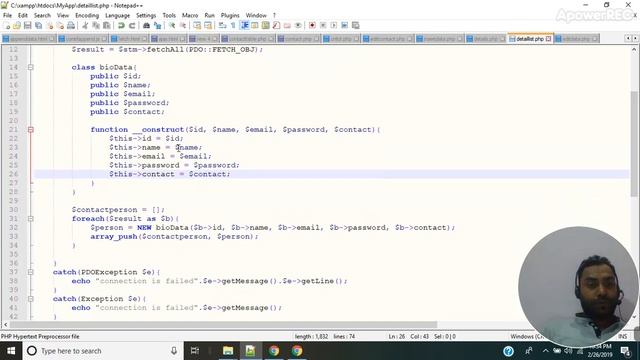The image size is (640, 360).
Task: Open the Edit menu
Action: pos(23,15)
